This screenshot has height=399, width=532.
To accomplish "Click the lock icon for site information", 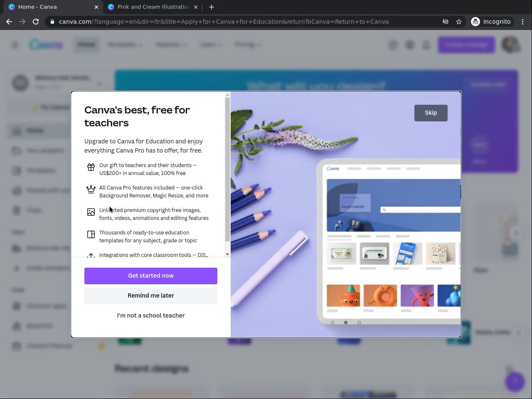I will click(52, 22).
